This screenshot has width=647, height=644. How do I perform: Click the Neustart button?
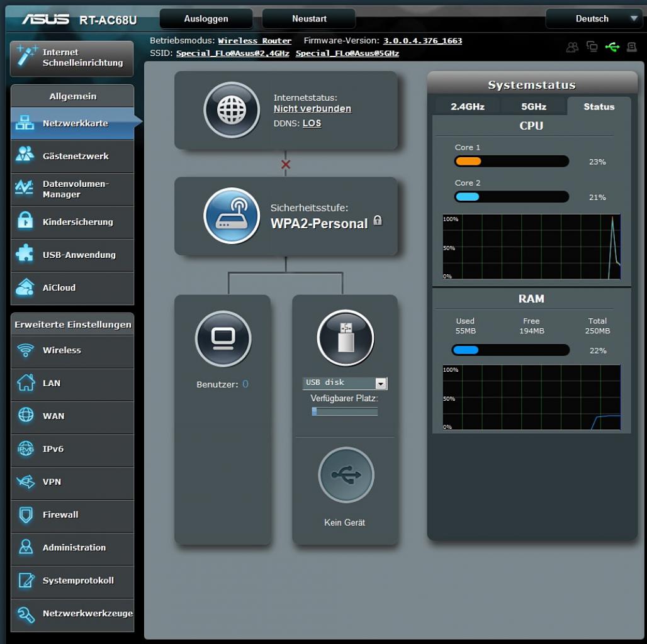coord(309,19)
